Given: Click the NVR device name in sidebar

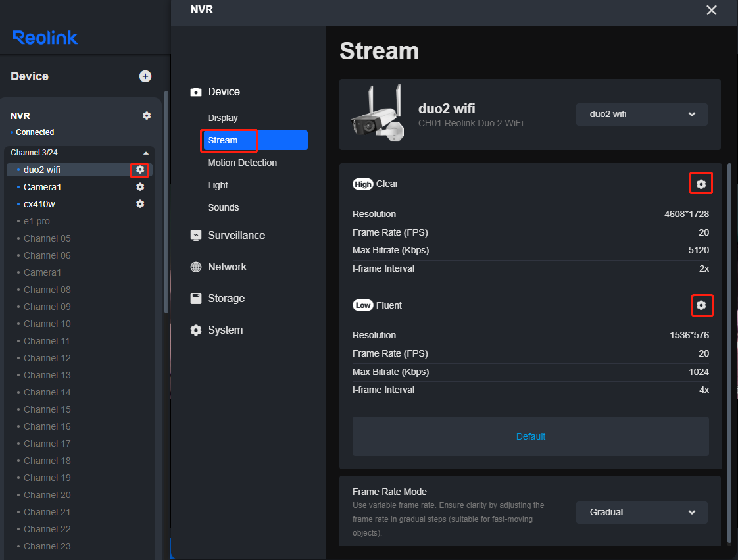Looking at the screenshot, I should (20, 116).
